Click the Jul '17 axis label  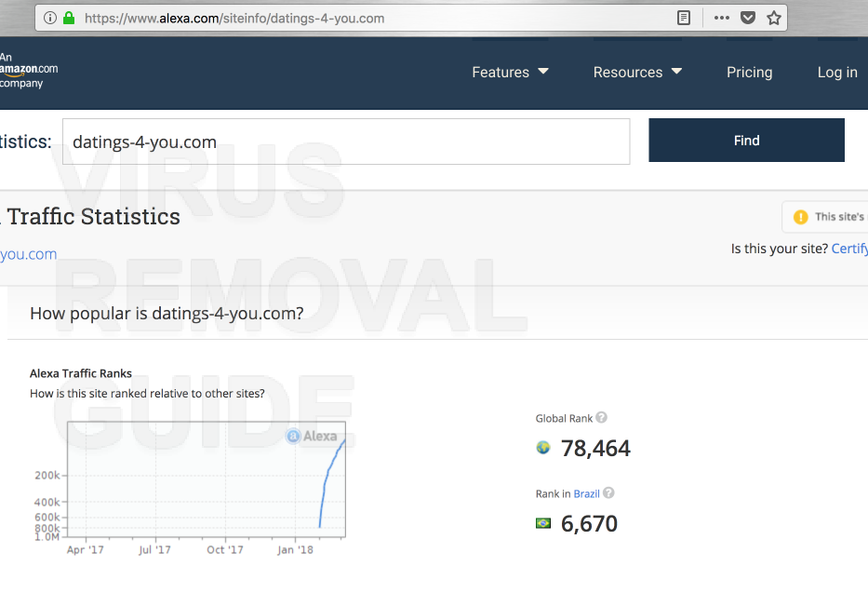pyautogui.click(x=154, y=550)
